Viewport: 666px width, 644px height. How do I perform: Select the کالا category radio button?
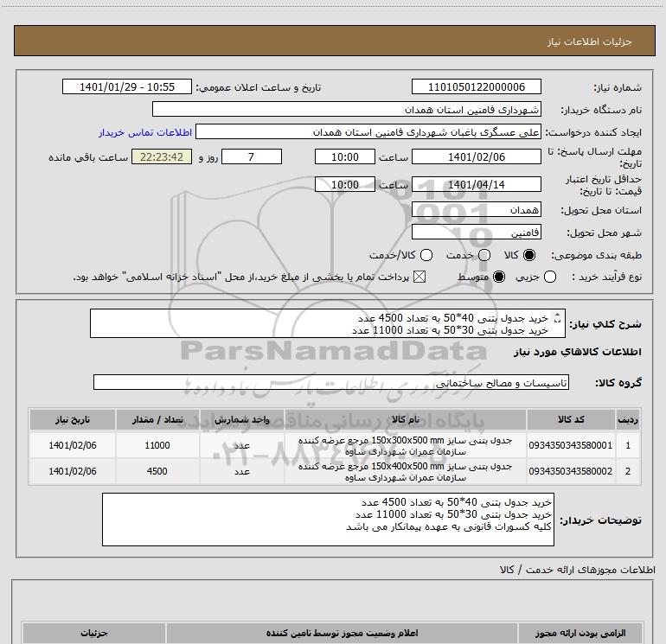coord(529,255)
